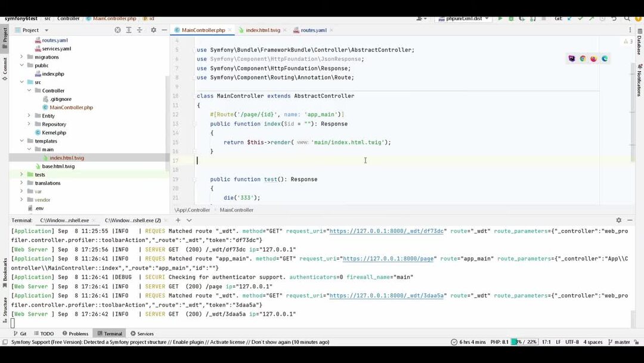The height and width of the screenshot is (363, 644).
Task: Expand the vendor folder
Action: (22, 199)
